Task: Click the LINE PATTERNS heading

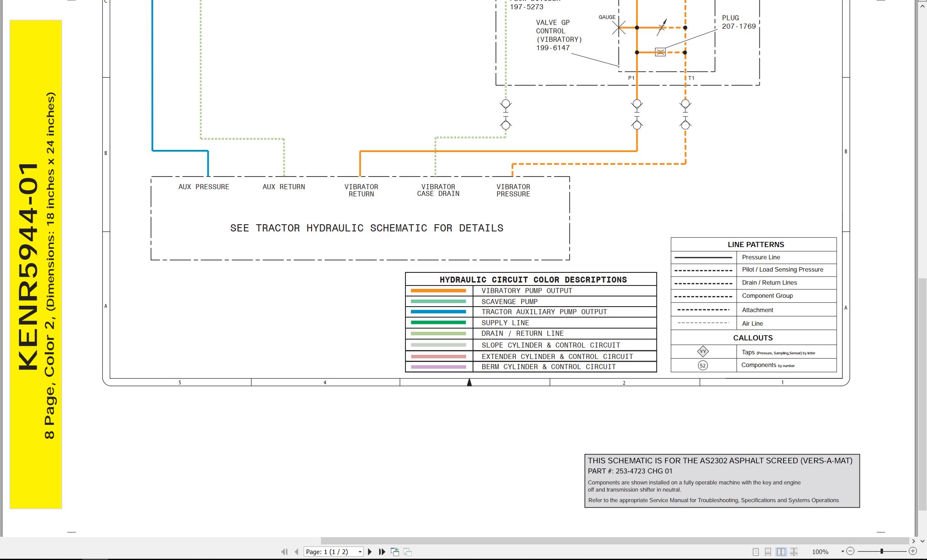Action: (756, 245)
